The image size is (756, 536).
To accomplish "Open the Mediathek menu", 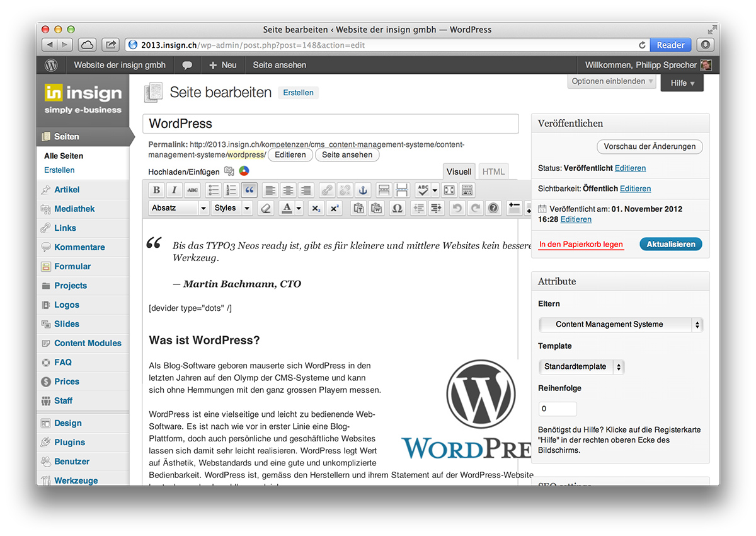I will (x=74, y=209).
